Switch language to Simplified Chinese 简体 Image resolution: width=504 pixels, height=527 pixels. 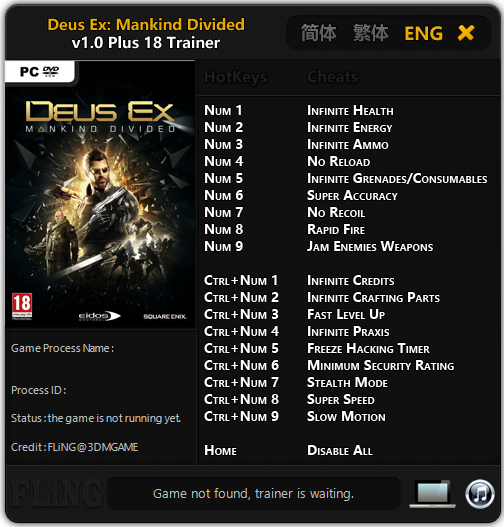coord(318,33)
